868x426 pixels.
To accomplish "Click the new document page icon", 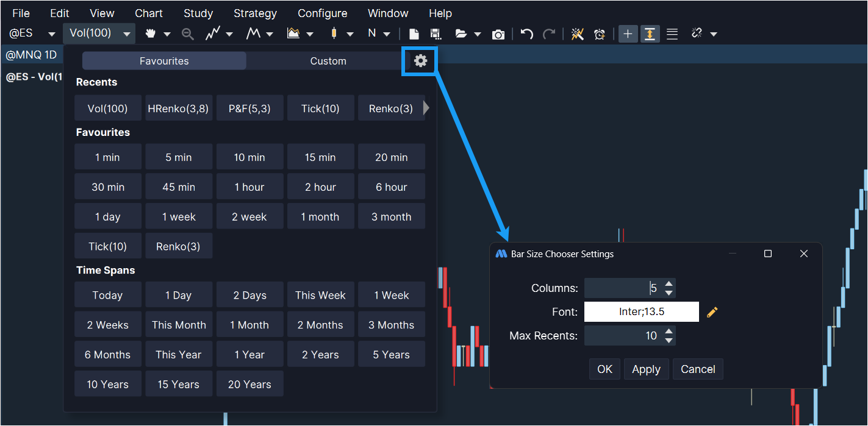I will 414,34.
